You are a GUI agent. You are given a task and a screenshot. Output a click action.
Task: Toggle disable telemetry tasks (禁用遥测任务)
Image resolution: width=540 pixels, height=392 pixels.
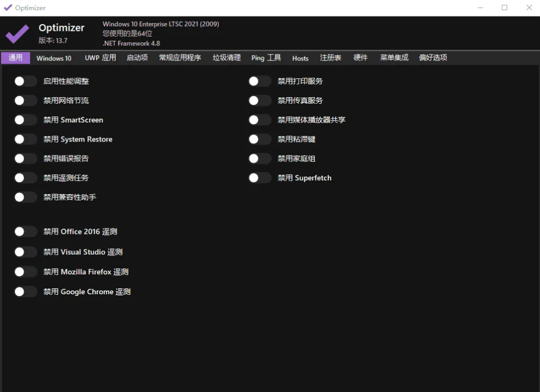point(25,178)
